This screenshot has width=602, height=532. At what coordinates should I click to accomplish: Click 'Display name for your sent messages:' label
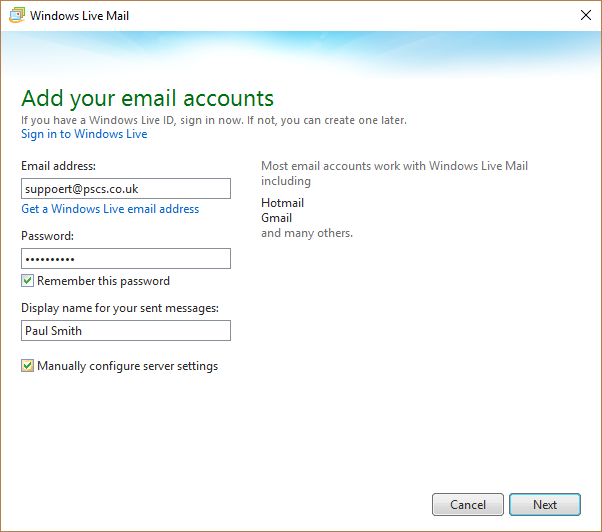click(120, 308)
